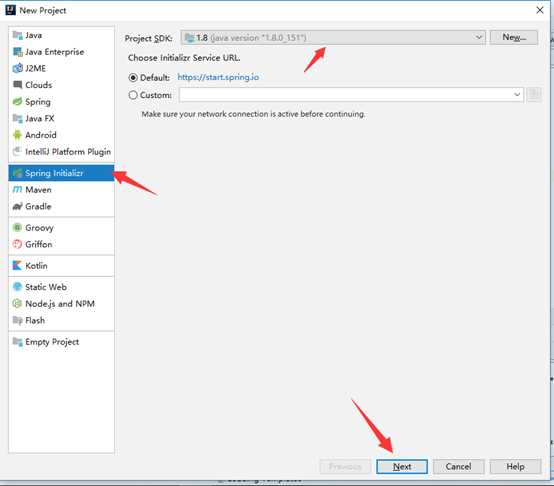This screenshot has width=554, height=486.
Task: Click the Help button
Action: click(x=515, y=466)
